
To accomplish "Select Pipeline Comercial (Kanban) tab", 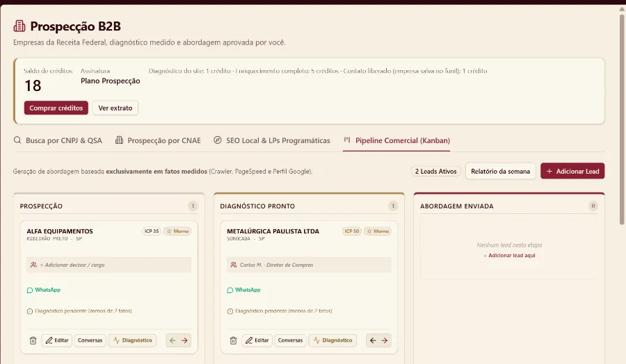I will 396,140.
